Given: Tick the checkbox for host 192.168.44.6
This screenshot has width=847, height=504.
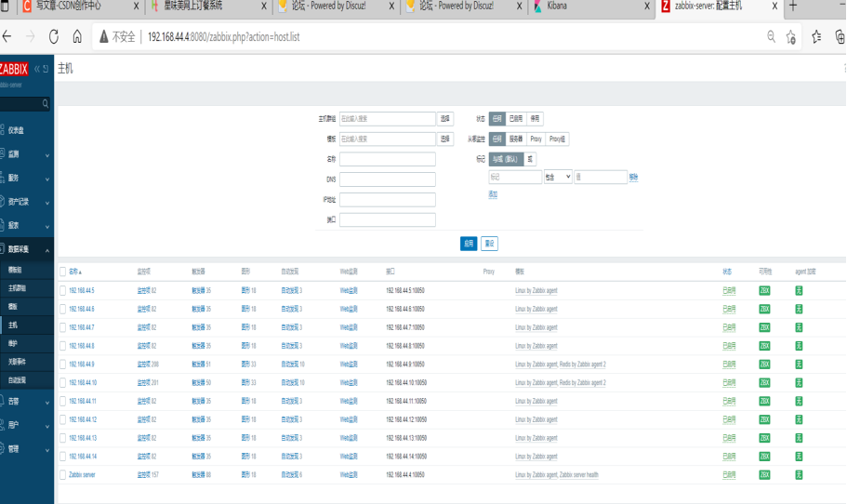Looking at the screenshot, I should click(x=62, y=309).
